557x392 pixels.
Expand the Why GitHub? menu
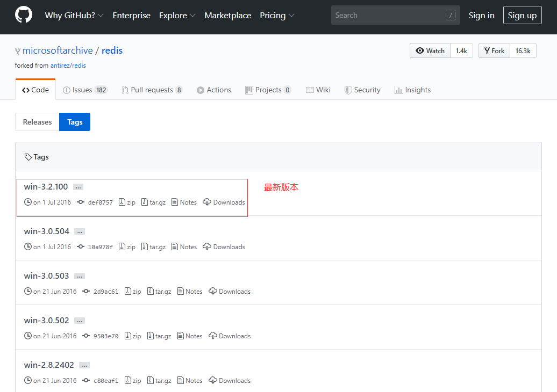pyautogui.click(x=74, y=15)
